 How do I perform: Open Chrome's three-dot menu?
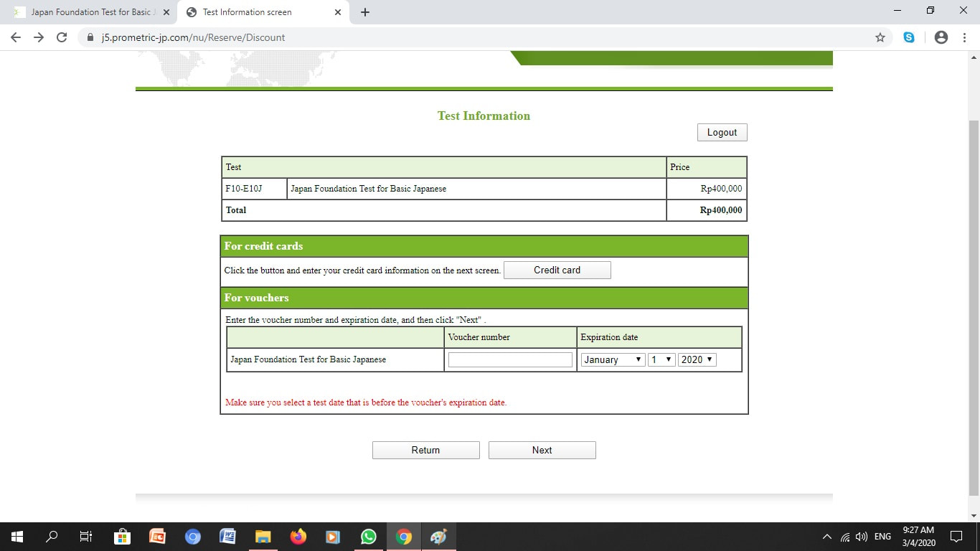click(963, 37)
